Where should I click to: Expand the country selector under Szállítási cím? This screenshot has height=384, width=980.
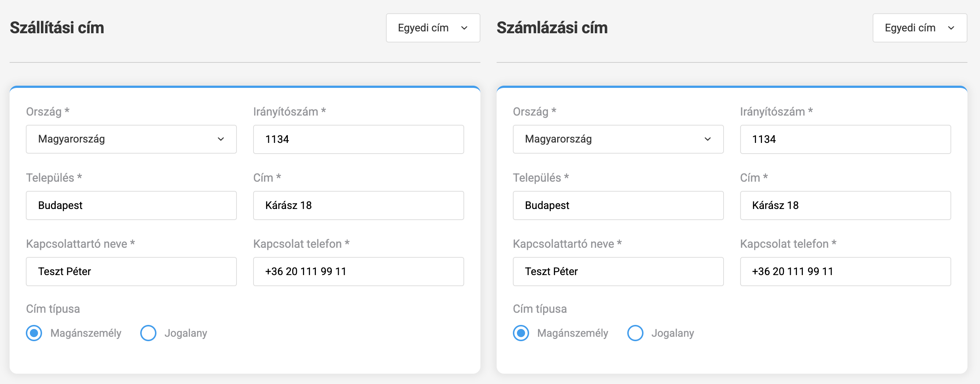[131, 139]
